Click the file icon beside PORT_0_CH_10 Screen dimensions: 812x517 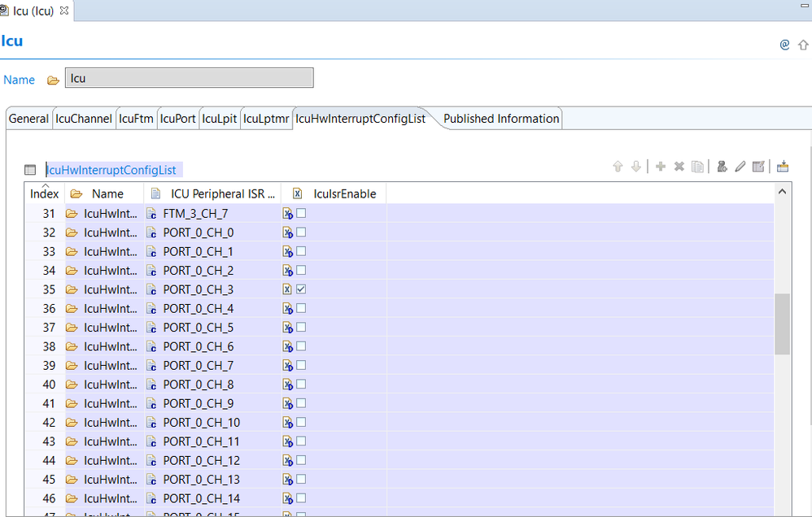click(x=151, y=422)
